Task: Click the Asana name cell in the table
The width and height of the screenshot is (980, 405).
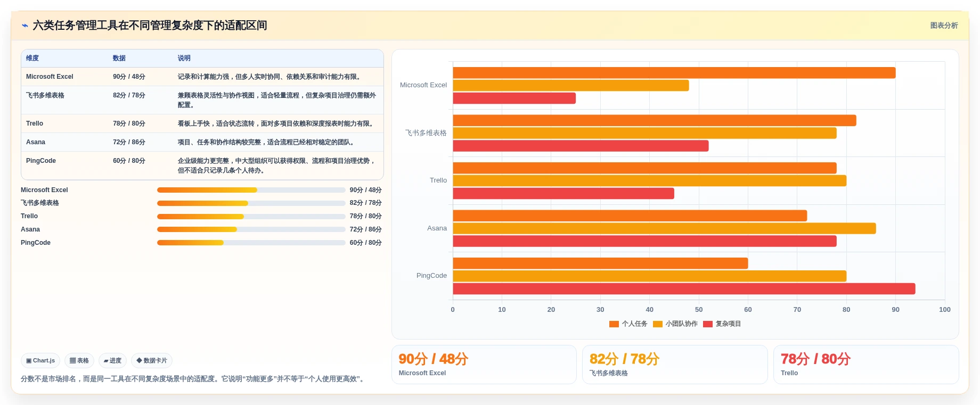Action: pos(36,142)
